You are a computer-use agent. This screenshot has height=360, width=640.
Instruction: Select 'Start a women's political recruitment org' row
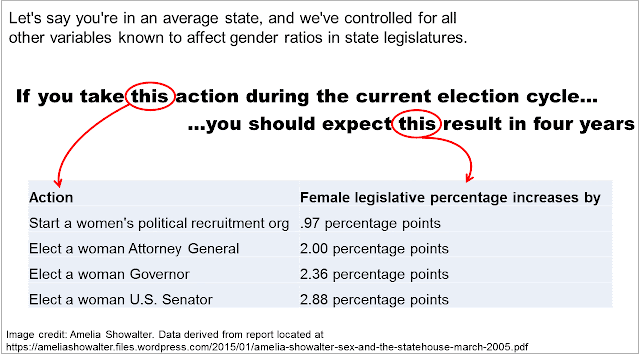point(320,223)
